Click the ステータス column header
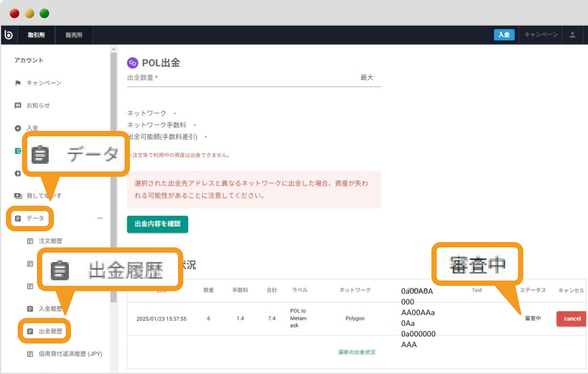588x374 pixels. [532, 290]
